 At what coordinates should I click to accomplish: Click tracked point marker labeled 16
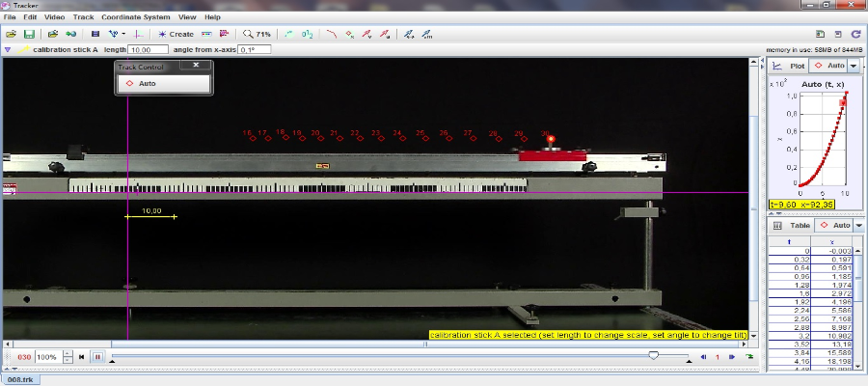pyautogui.click(x=253, y=138)
